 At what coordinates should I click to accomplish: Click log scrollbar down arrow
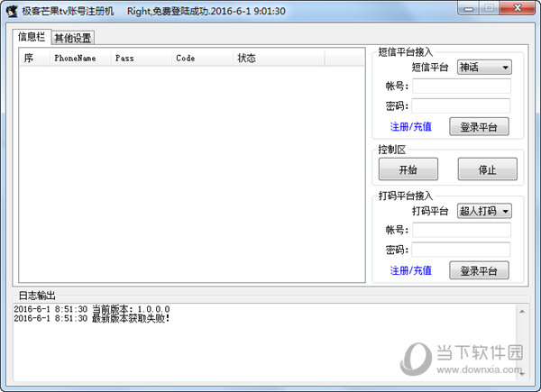[x=522, y=373]
